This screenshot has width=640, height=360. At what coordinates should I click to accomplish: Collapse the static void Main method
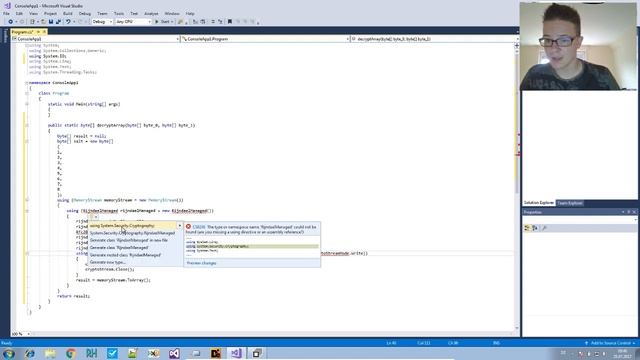[27, 104]
